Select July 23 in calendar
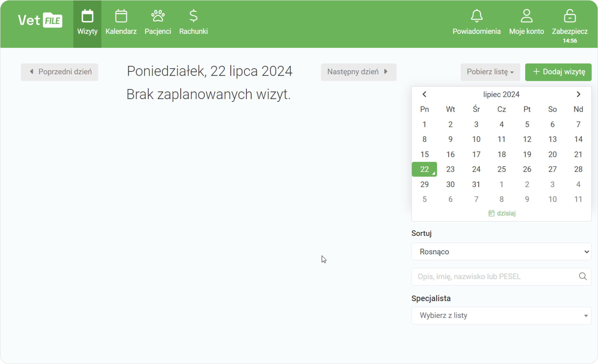 point(450,169)
